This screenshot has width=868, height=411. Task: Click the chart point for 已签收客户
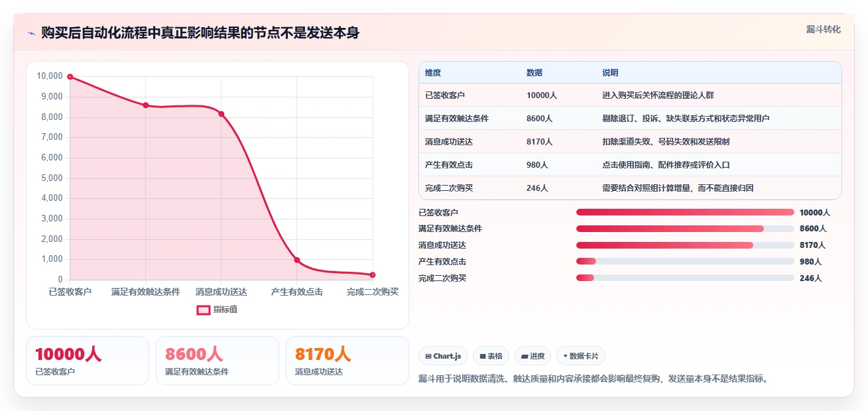click(x=70, y=77)
